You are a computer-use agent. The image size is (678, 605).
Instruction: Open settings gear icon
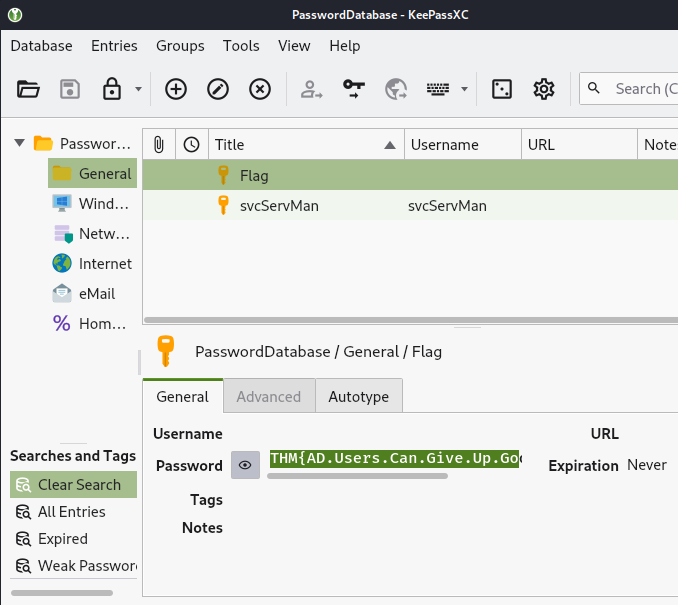tap(544, 90)
